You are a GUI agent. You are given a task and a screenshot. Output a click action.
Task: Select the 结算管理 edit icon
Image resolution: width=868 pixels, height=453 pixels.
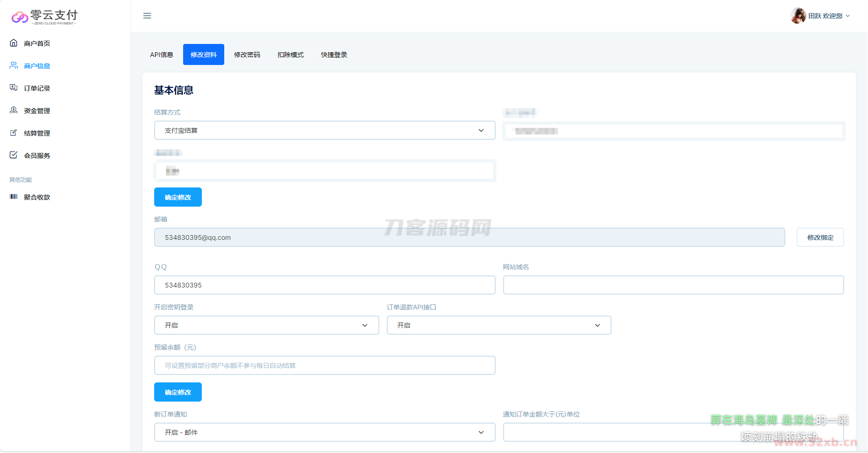point(14,133)
